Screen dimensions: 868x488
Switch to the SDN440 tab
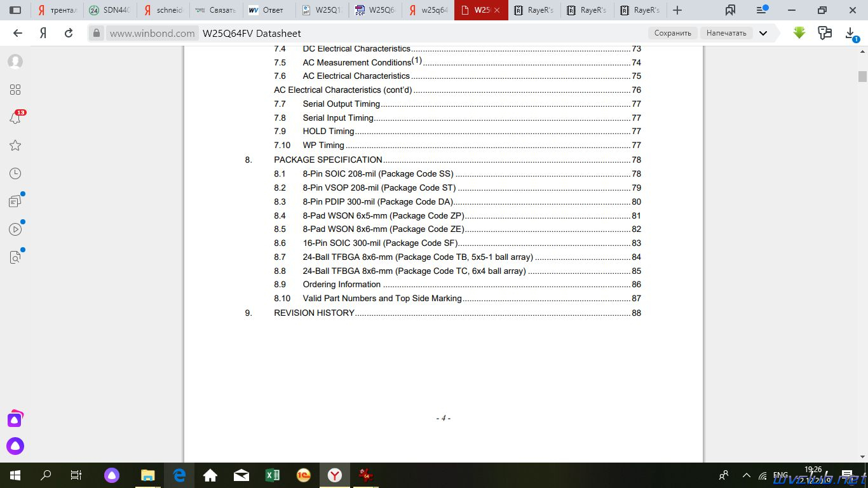point(110,10)
